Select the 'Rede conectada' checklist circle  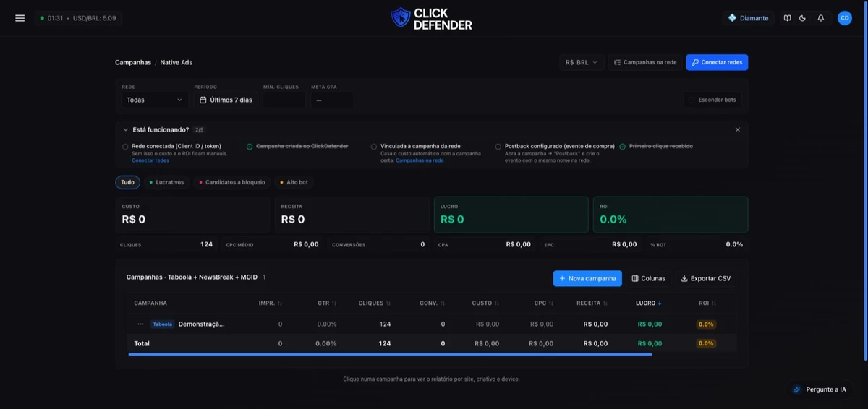pos(125,147)
